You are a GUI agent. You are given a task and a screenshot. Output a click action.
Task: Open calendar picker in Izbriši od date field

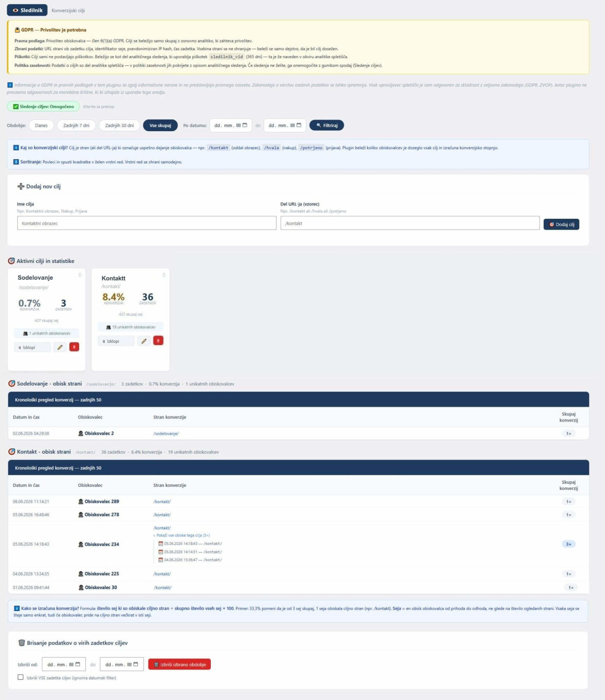click(x=77, y=664)
